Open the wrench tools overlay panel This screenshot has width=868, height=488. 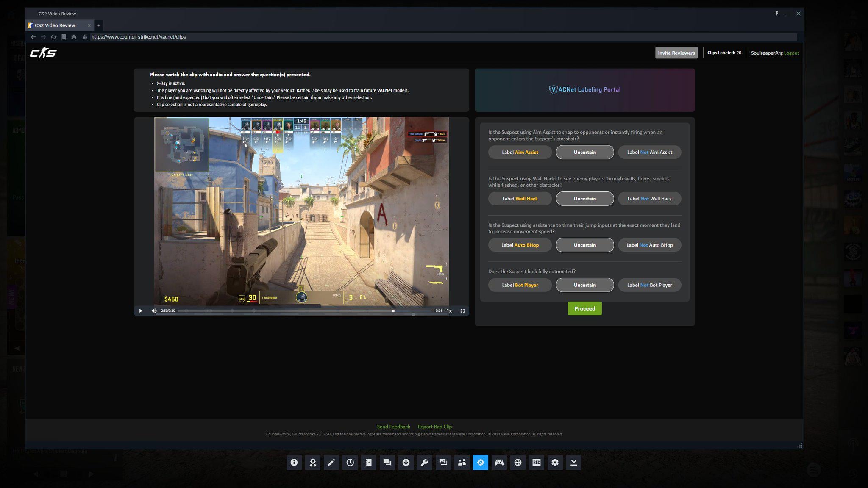425,463
